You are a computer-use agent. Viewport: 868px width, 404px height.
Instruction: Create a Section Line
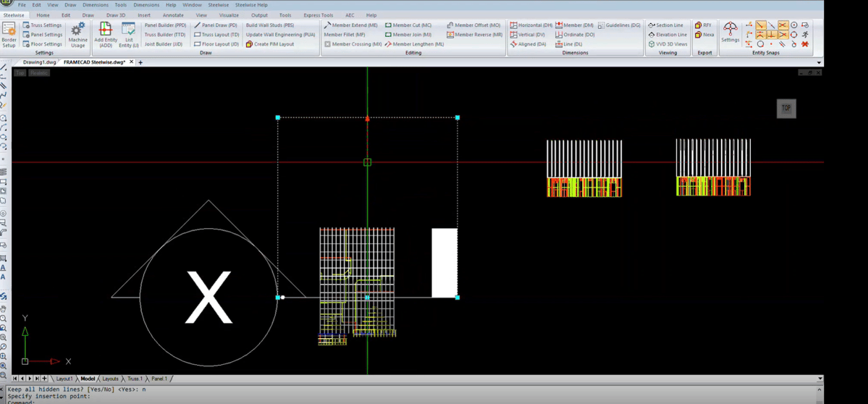665,25
